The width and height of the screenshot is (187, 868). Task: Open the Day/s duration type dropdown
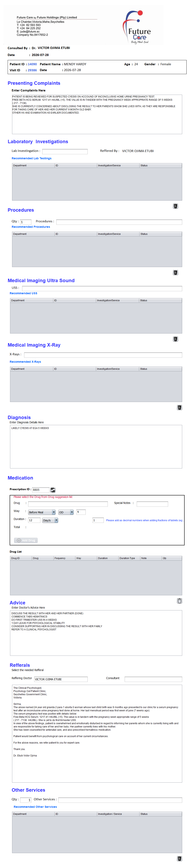coord(50,520)
